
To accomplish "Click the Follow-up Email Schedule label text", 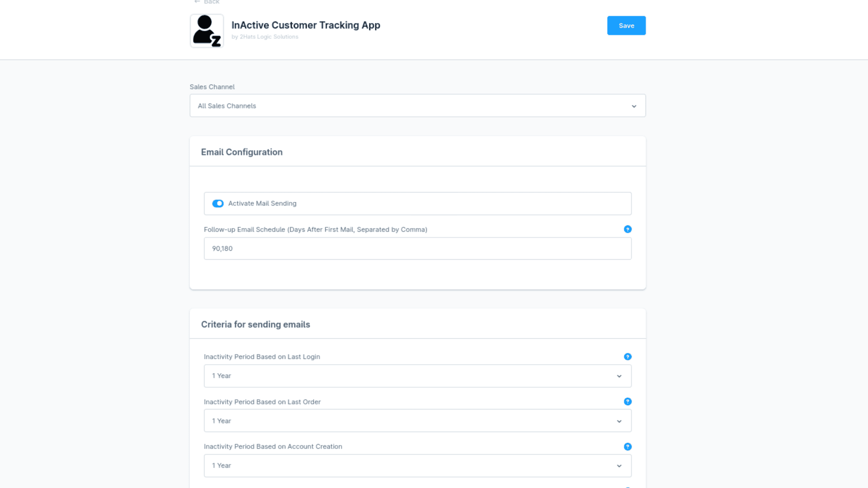I will point(316,230).
